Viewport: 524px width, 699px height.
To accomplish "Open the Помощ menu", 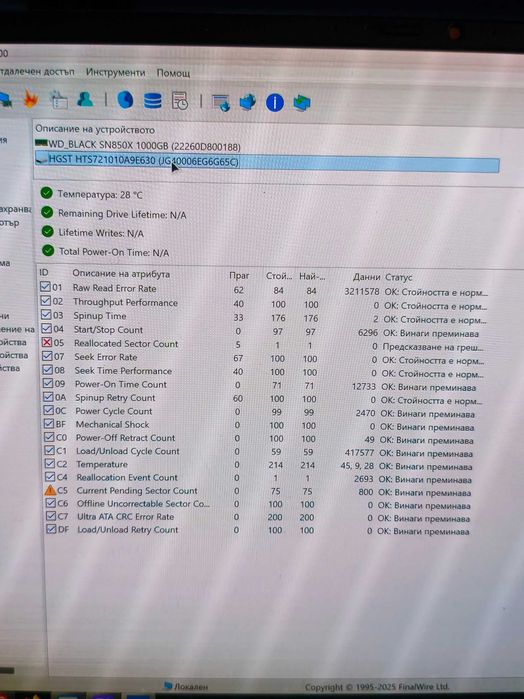I will pos(173,73).
